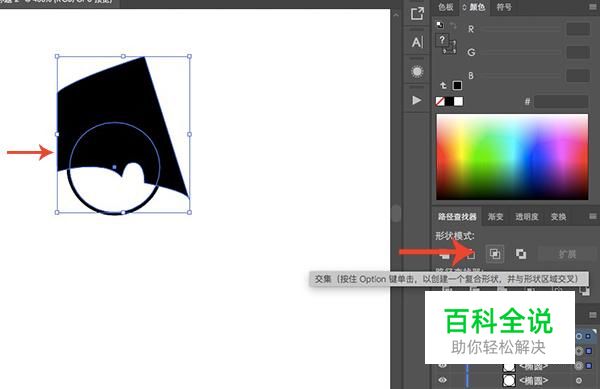
Task: Click scrollbar up arrow beside canvas
Action: pyautogui.click(x=396, y=15)
